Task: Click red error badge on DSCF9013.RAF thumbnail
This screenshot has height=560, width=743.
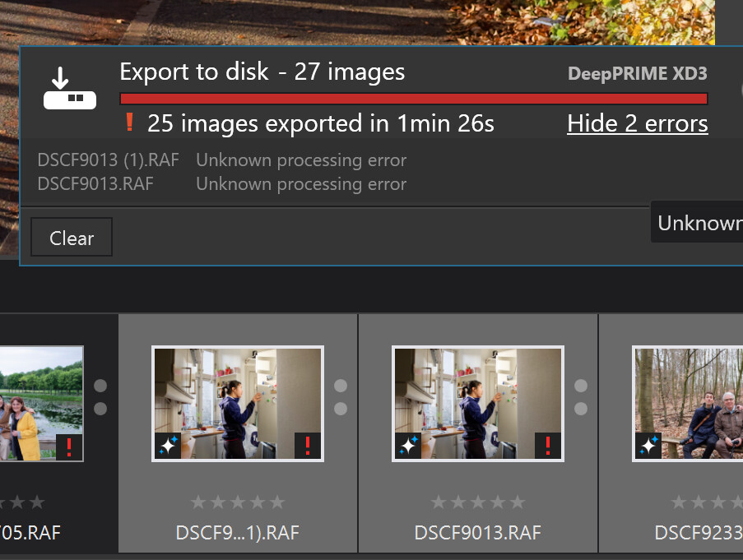Action: coord(547,446)
